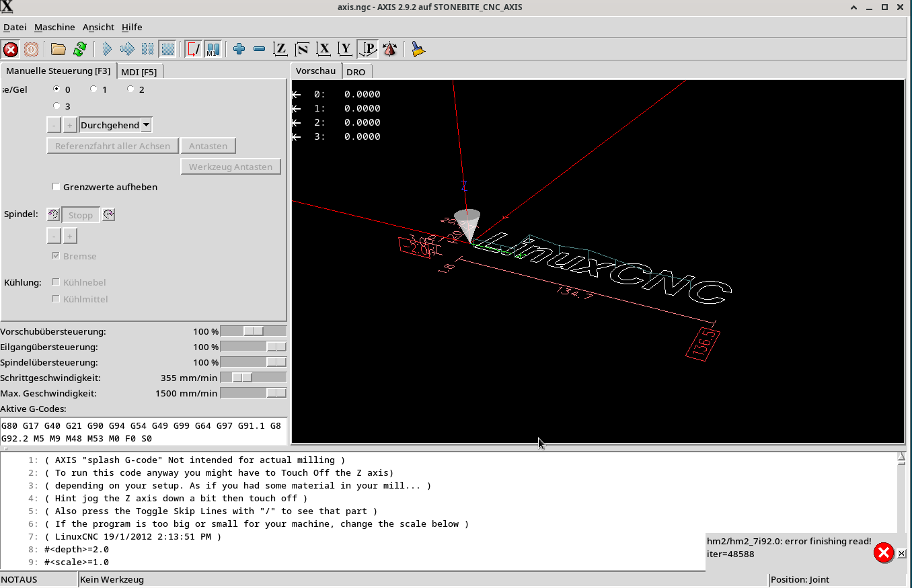Click the red error icon in notification
Screen dimensions: 912x588
click(x=883, y=552)
